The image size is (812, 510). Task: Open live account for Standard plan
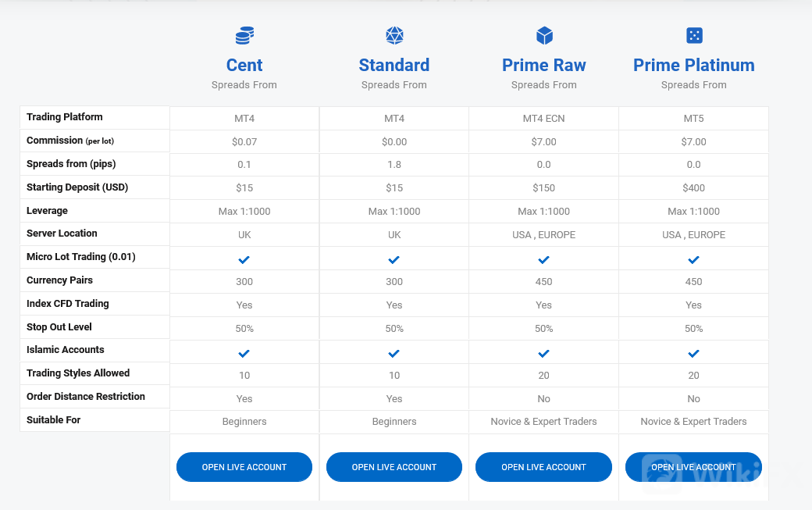coord(394,467)
